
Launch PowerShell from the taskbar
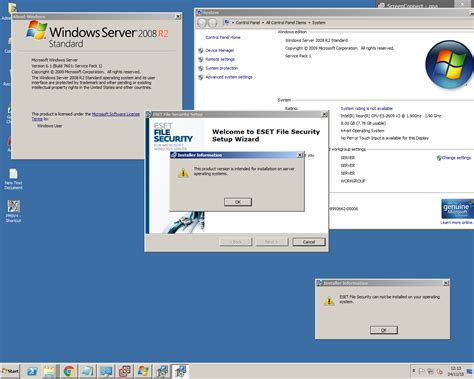[32, 371]
